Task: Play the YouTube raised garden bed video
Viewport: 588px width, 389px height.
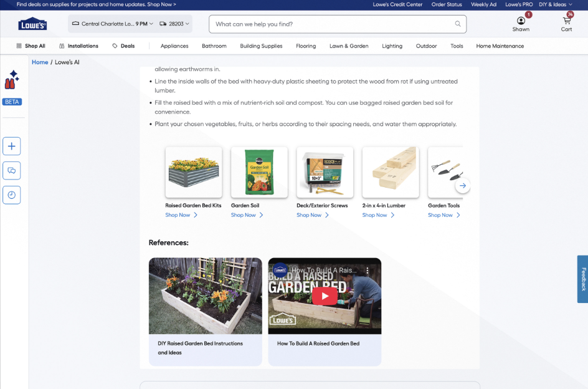Action: point(325,296)
